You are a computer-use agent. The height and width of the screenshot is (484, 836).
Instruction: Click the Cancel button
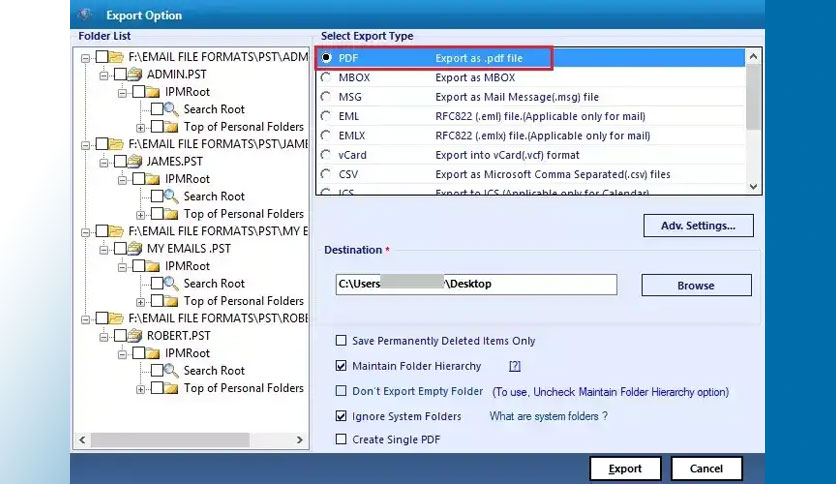706,469
